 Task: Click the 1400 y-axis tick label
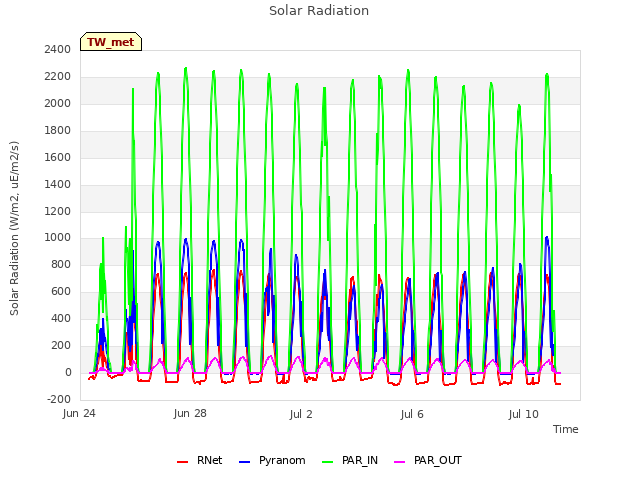click(58, 184)
